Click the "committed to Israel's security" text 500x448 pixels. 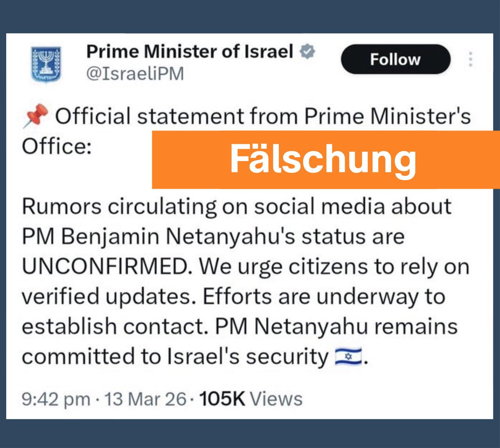pos(175,356)
